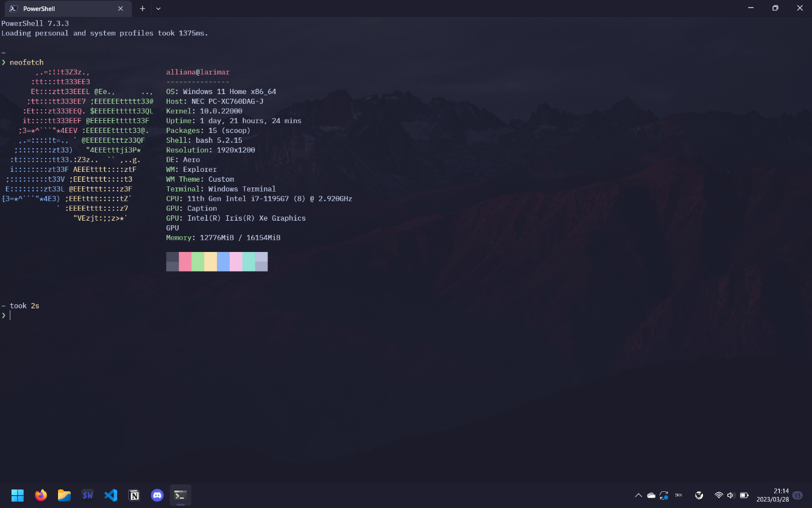Viewport: 812px width, 508px height.
Task: Open the SW app in the taskbar
Action: point(88,495)
